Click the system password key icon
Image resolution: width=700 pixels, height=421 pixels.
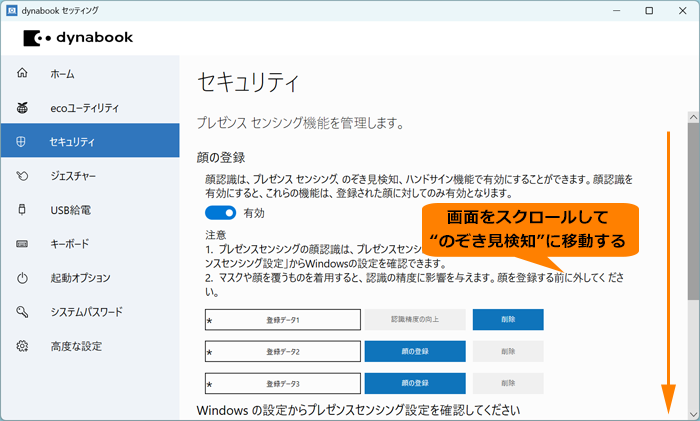(x=22, y=312)
